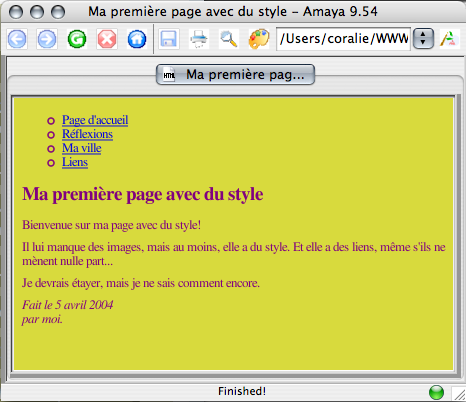This screenshot has width=466, height=402.
Task: Minimize the window with the second title button
Action: (37, 12)
